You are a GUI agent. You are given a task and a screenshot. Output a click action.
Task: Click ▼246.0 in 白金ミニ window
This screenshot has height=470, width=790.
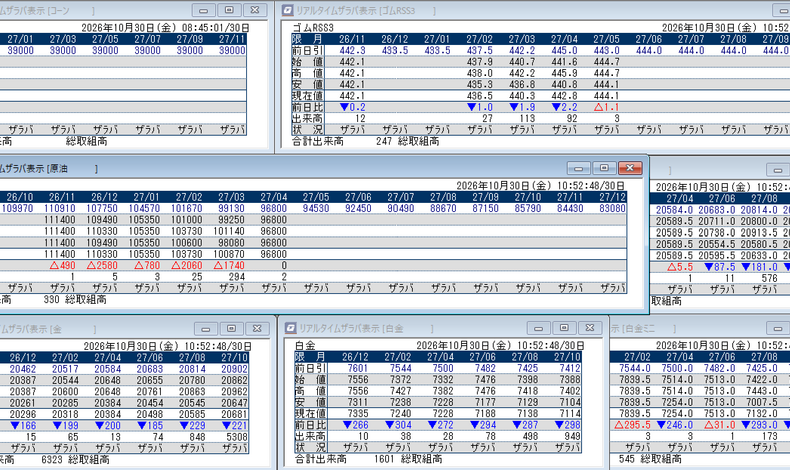pos(675,425)
